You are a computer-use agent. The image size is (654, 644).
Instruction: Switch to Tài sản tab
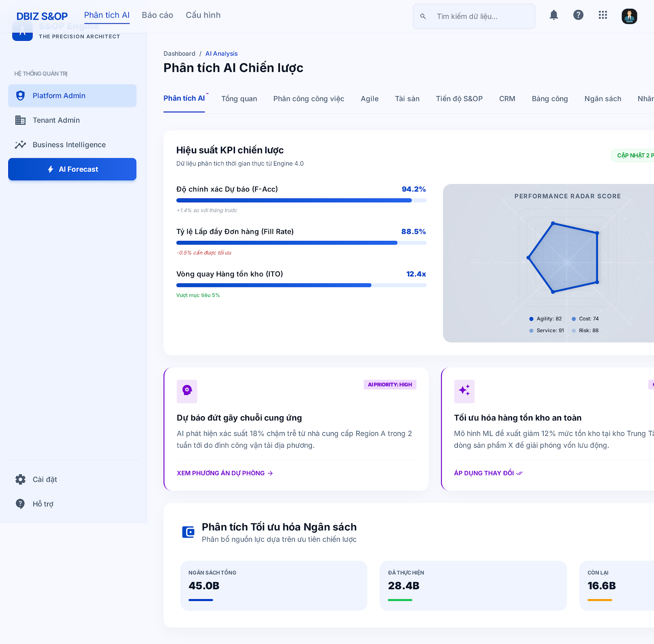coord(407,99)
